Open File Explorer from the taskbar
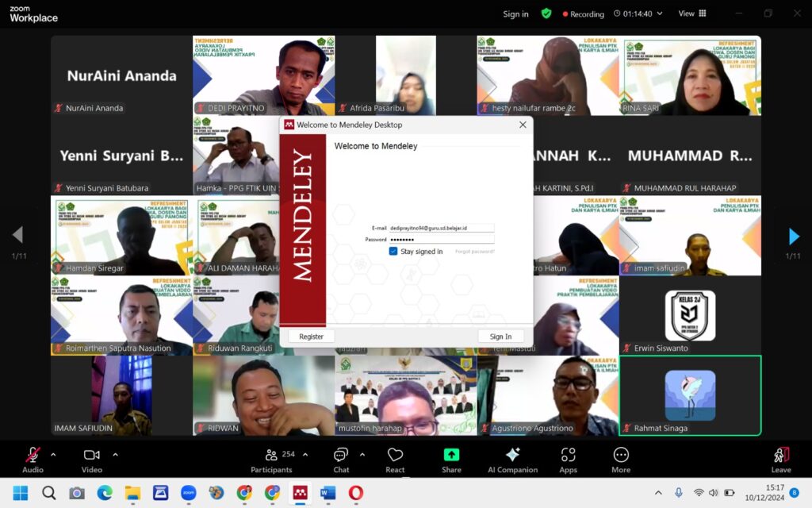 pyautogui.click(x=132, y=492)
